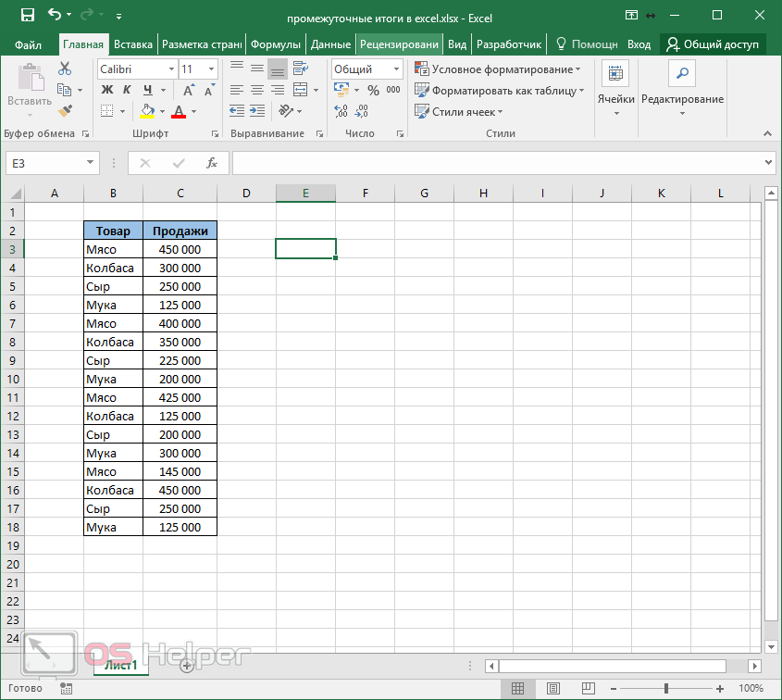This screenshot has height=700, width=782.
Task: Click the Orientation text angle icon
Action: [x=286, y=111]
